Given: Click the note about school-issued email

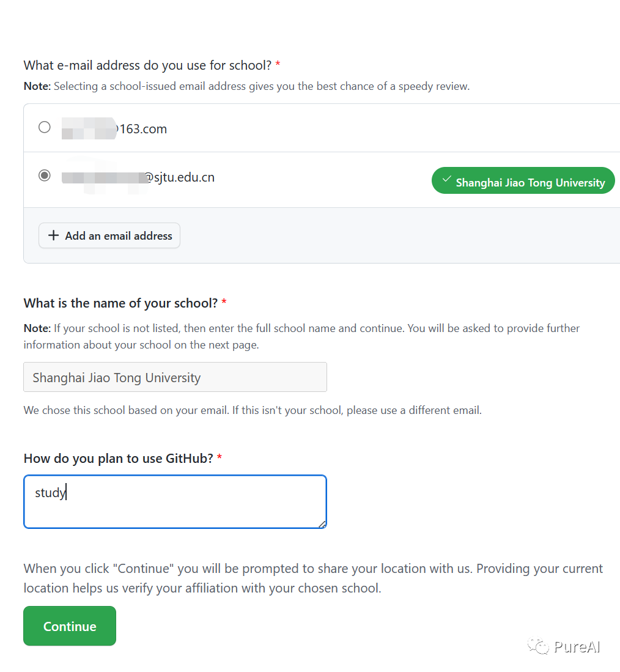Looking at the screenshot, I should click(245, 86).
